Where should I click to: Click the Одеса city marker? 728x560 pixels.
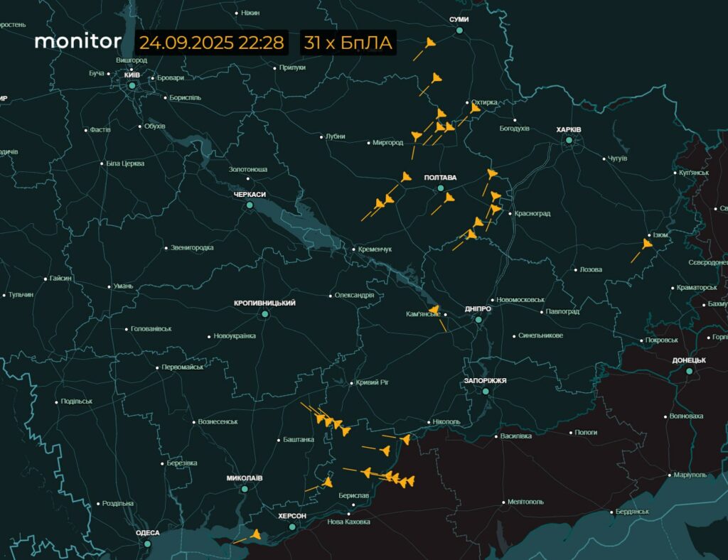tap(148, 544)
